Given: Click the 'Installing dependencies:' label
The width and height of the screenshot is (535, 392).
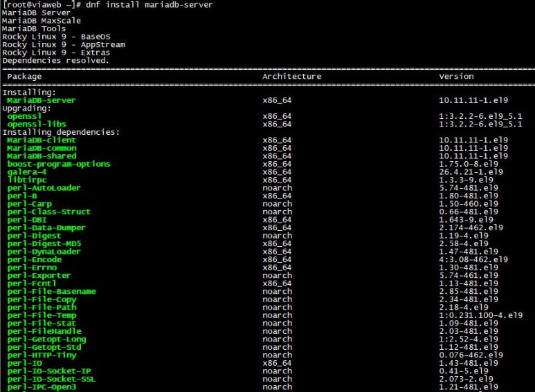Looking at the screenshot, I should (x=61, y=132).
